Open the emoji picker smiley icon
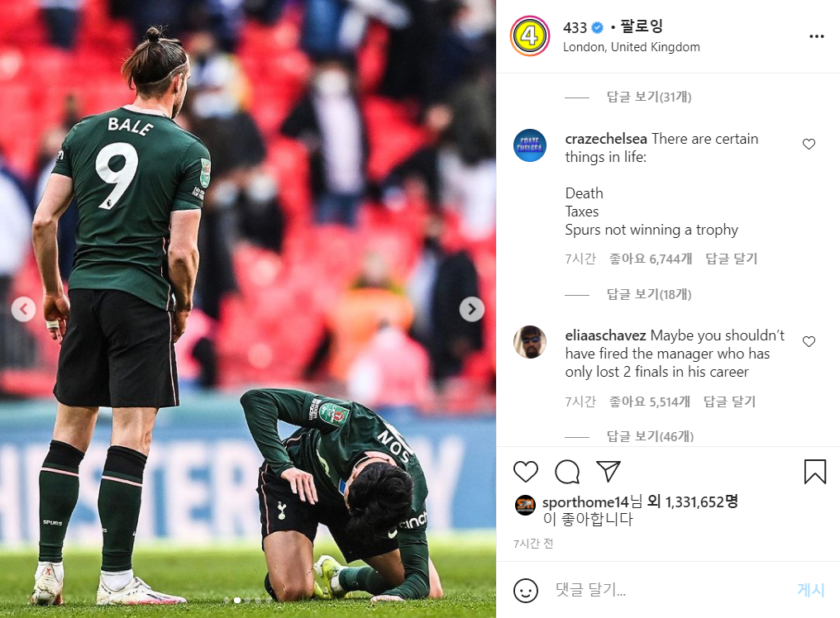 [525, 591]
